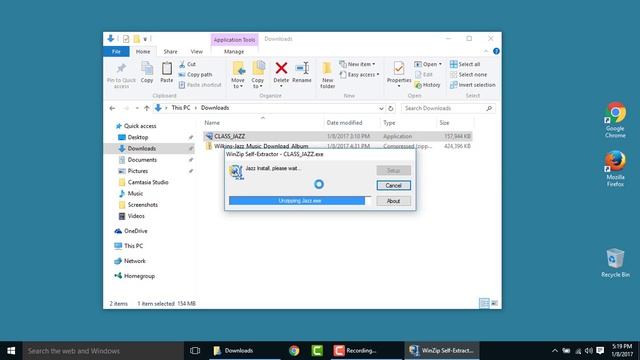
Task: Expand the New item dropdown
Action: click(357, 64)
